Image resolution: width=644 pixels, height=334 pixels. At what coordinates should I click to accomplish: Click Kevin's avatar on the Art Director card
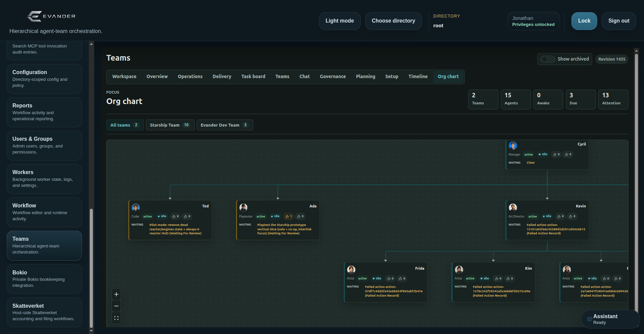click(513, 207)
